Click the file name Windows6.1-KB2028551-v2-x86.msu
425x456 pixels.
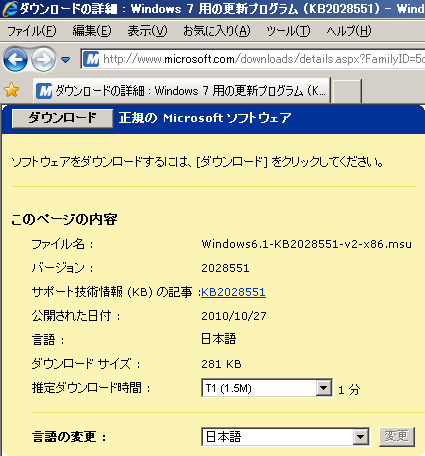307,244
